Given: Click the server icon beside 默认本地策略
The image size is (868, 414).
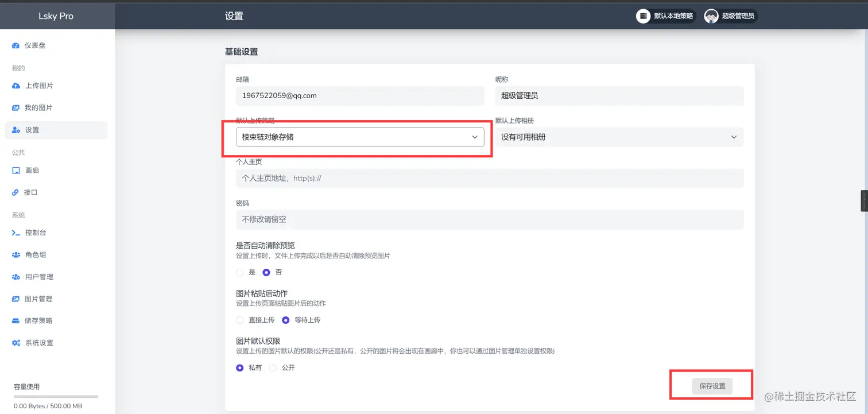Looking at the screenshot, I should pyautogui.click(x=643, y=16).
